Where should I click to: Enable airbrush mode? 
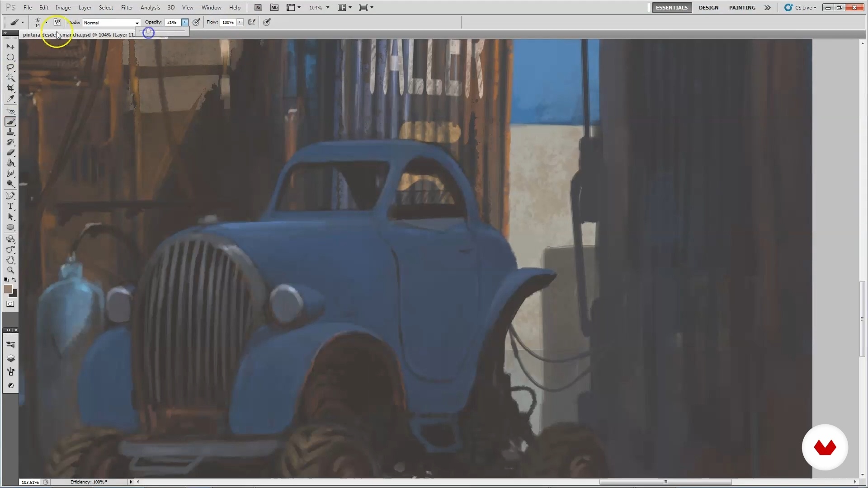coord(252,22)
